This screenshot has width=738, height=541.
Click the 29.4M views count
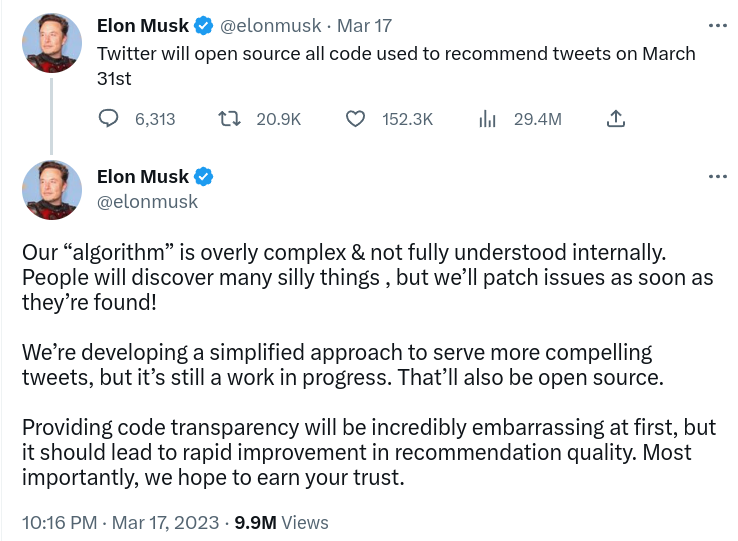(x=538, y=119)
